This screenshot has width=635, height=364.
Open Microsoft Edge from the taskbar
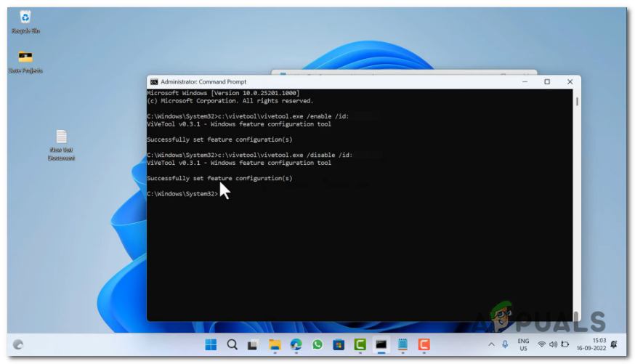pyautogui.click(x=296, y=344)
